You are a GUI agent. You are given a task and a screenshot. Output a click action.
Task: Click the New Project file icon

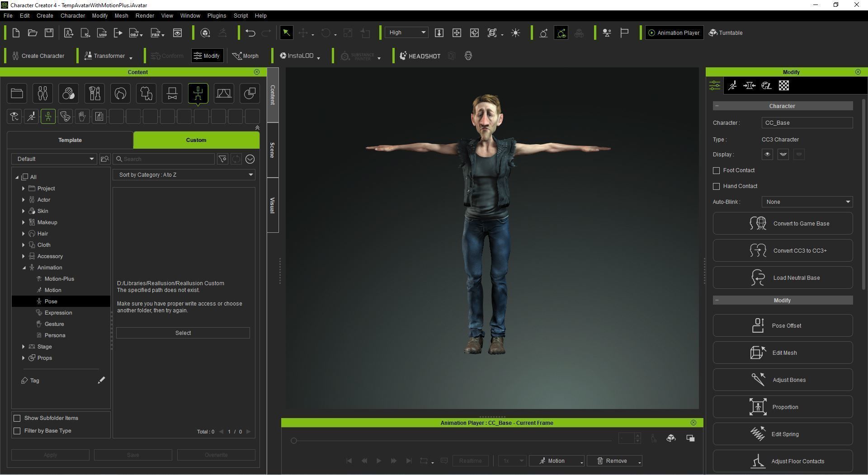coord(16,33)
